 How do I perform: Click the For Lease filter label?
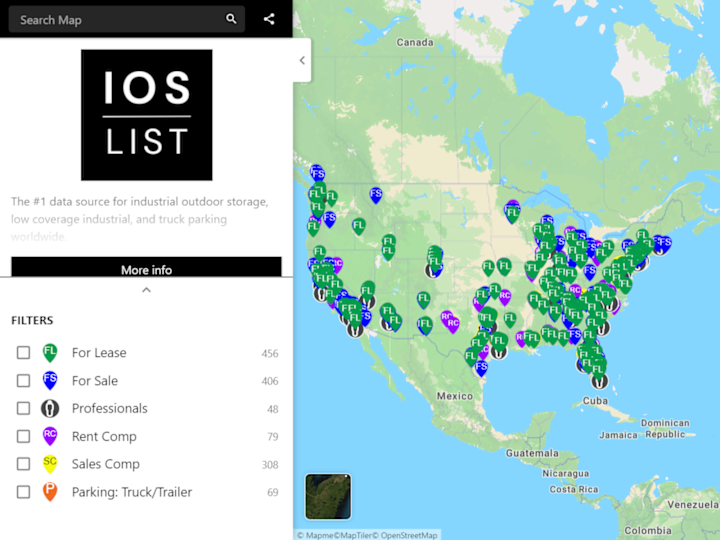(x=99, y=353)
